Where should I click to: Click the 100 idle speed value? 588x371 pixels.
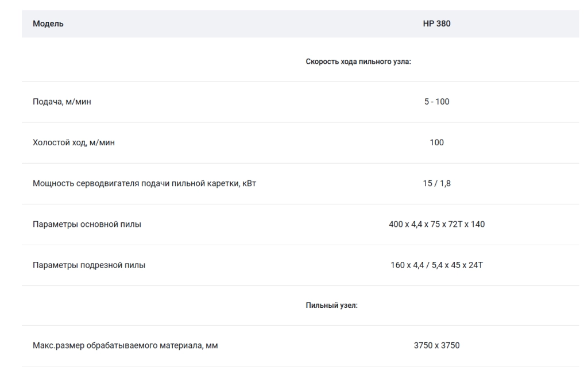click(x=436, y=142)
